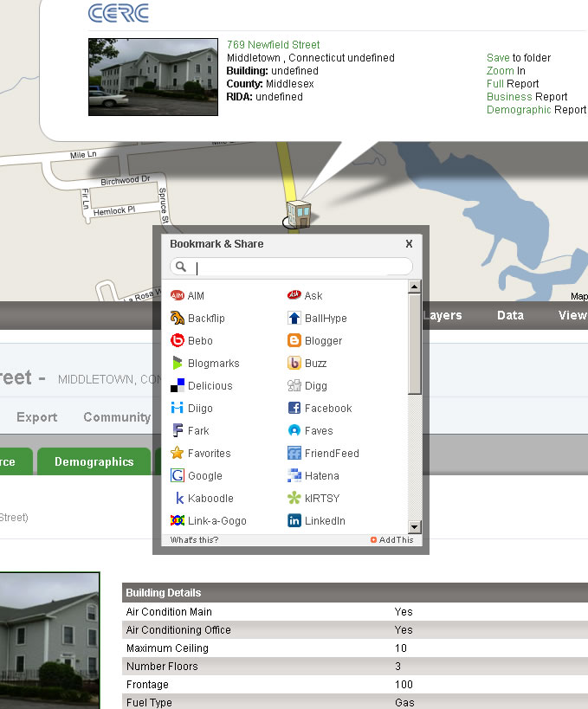The width and height of the screenshot is (588, 709).
Task: Open the Community menu
Action: point(117,417)
